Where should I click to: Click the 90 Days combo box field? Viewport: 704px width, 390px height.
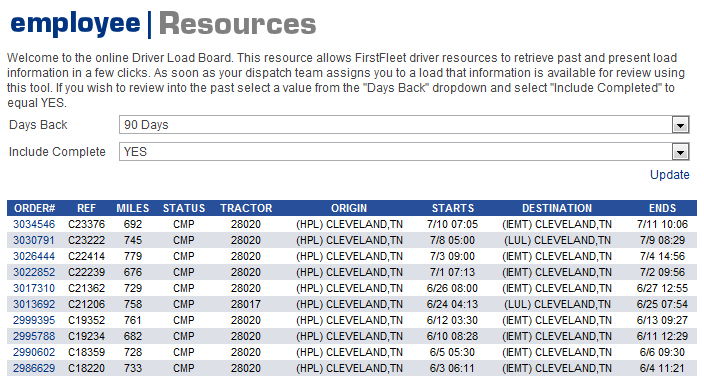[x=404, y=125]
